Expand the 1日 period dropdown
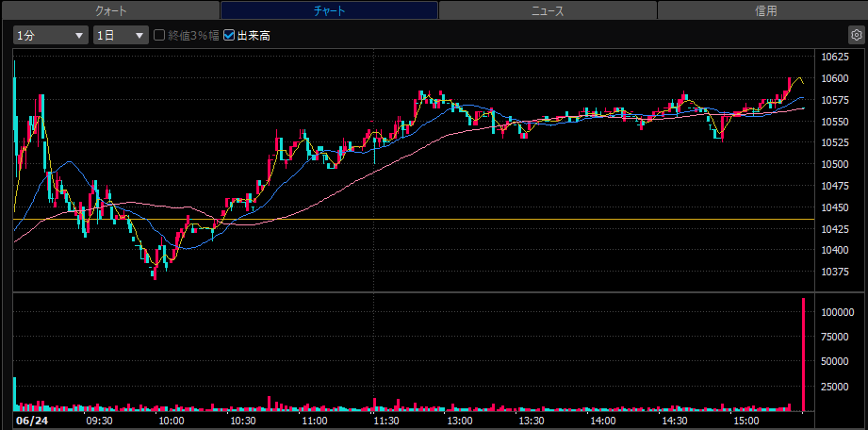 point(122,36)
